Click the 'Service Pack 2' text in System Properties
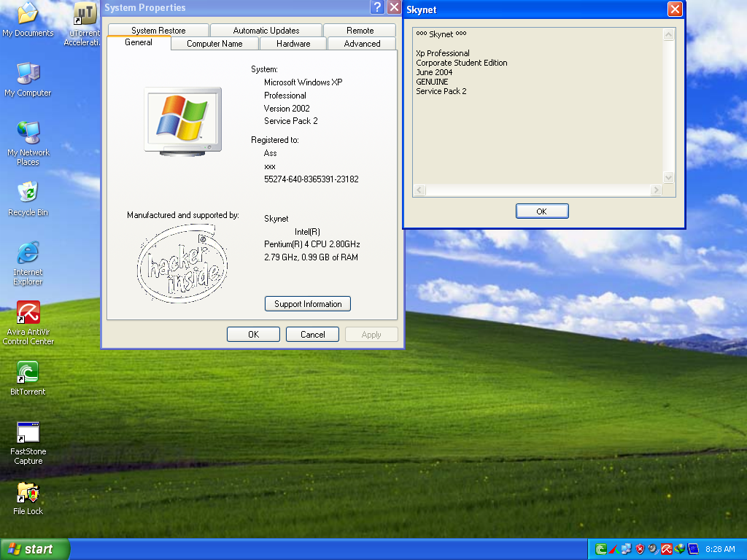Screen dimensions: 747x560 [x=290, y=121]
